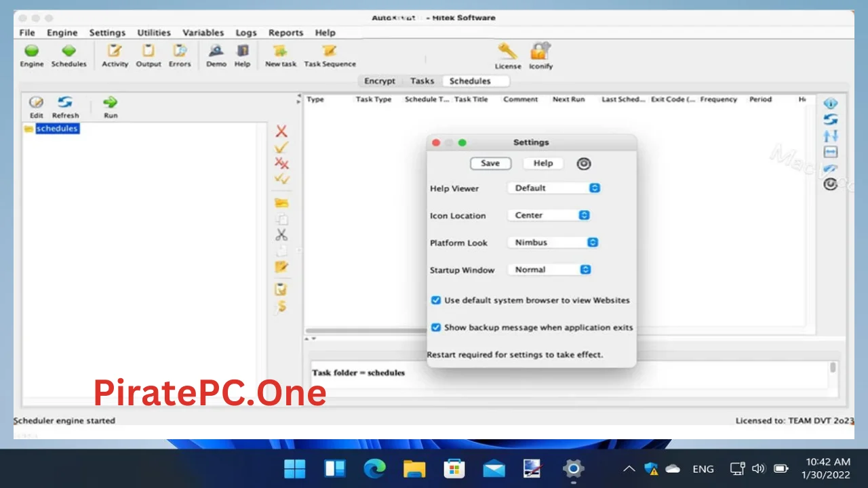
Task: Open the File menu
Action: click(27, 33)
